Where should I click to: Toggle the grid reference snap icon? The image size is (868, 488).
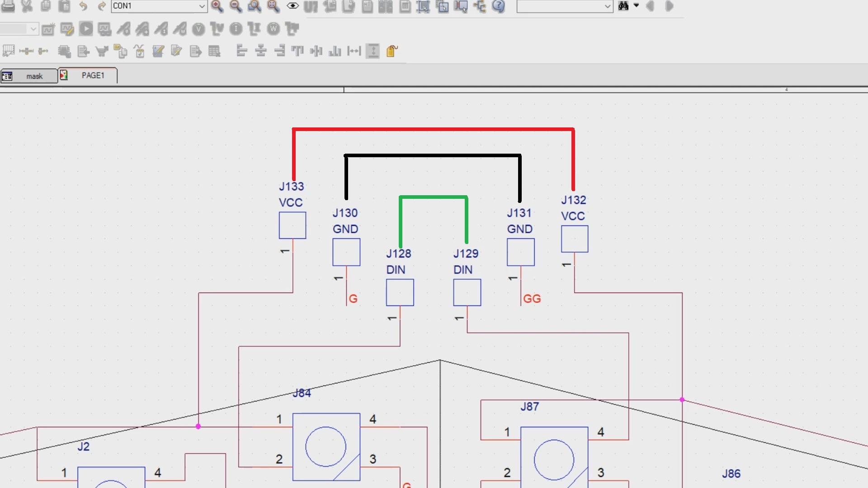click(x=423, y=6)
